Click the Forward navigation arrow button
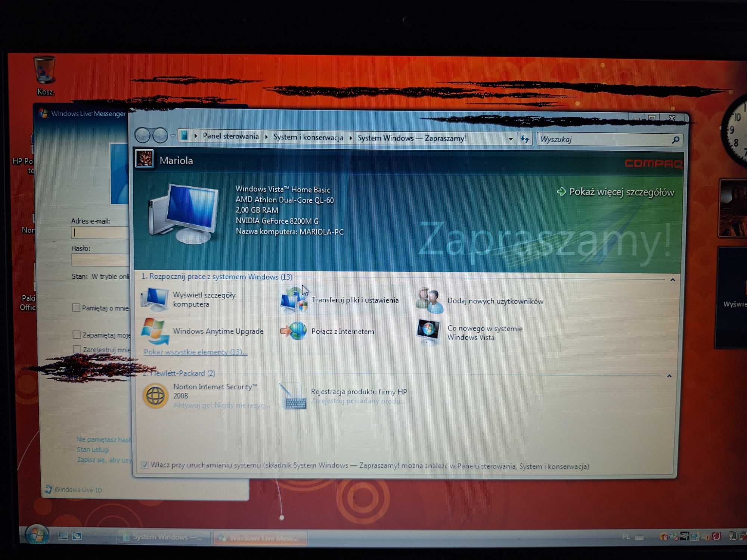747x560 pixels. 160,135
